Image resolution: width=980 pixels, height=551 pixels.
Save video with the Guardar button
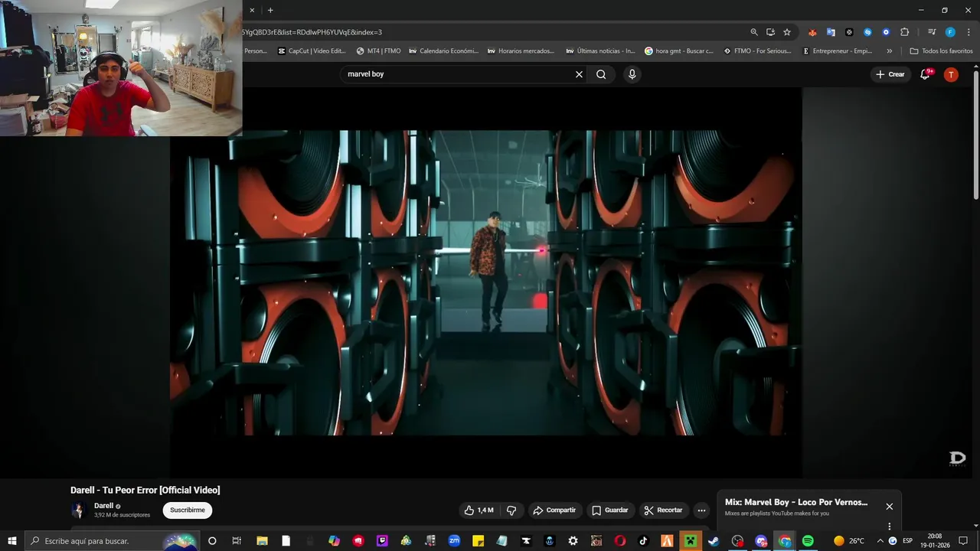click(x=610, y=510)
